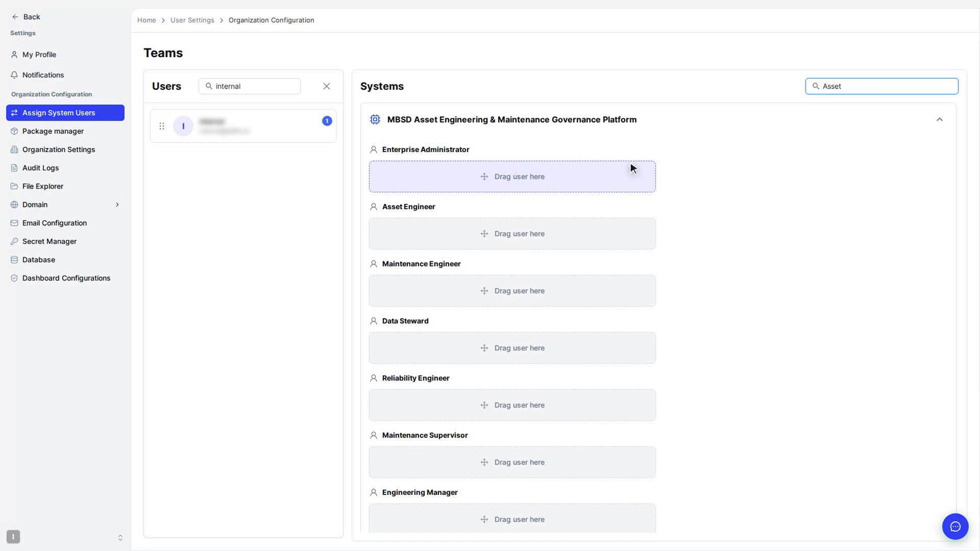
Task: Click the drag handle on internal user card
Action: click(x=162, y=126)
